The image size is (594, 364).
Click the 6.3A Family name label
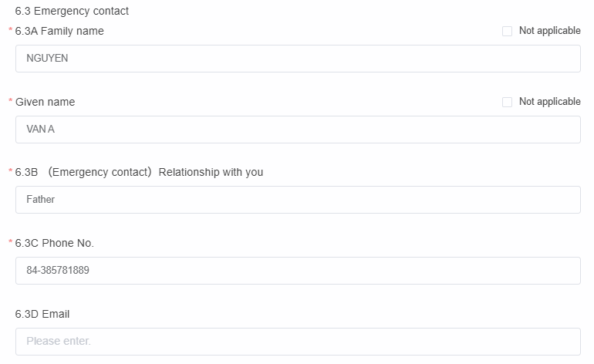(x=59, y=32)
